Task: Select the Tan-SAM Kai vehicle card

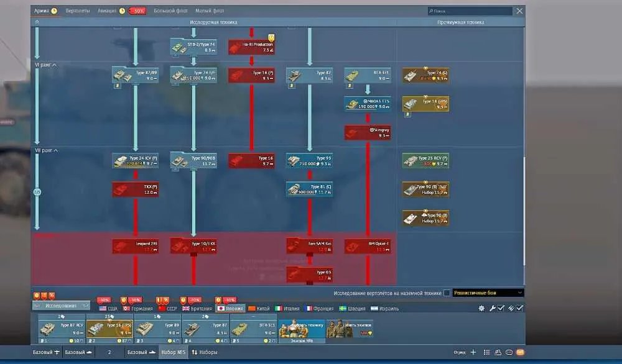Action: pyautogui.click(x=309, y=247)
